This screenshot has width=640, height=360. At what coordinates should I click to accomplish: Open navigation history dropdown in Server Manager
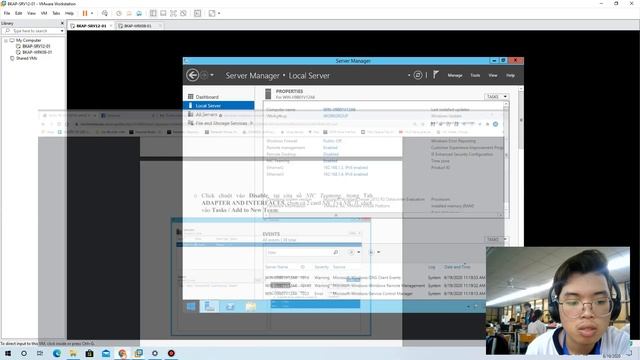click(x=212, y=75)
